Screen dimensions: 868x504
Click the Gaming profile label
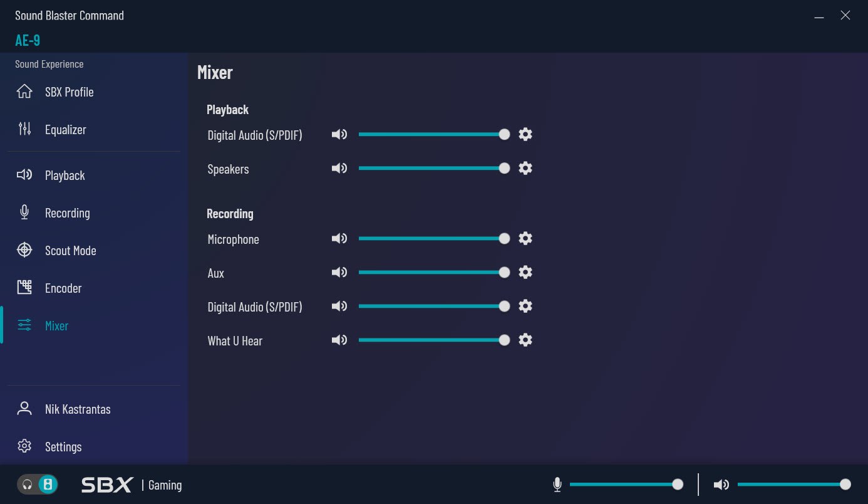[x=165, y=485]
